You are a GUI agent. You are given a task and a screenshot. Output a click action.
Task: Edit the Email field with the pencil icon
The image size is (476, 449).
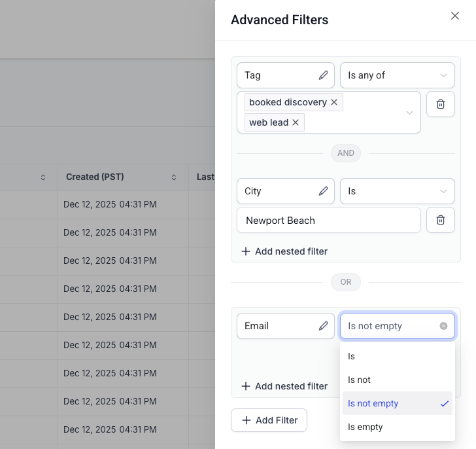tap(323, 326)
